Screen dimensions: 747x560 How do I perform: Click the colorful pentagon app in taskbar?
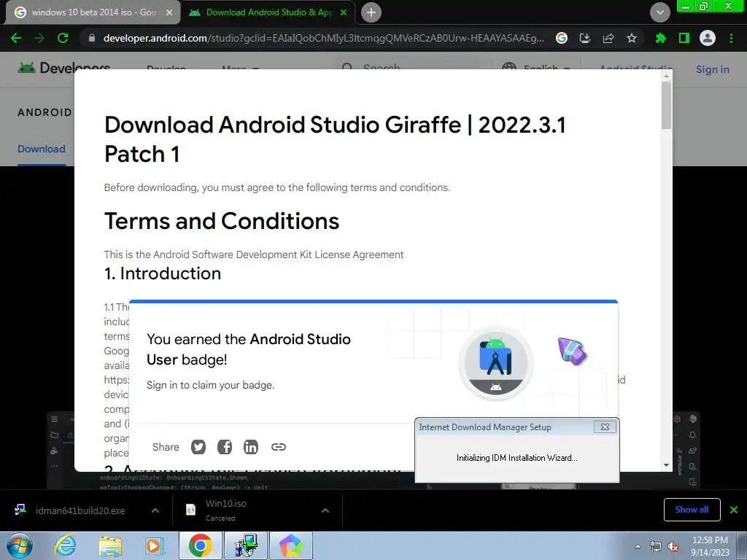click(x=291, y=545)
